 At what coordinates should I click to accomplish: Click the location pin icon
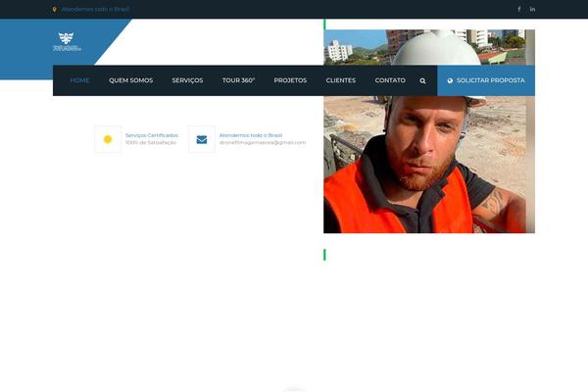pyautogui.click(x=54, y=10)
